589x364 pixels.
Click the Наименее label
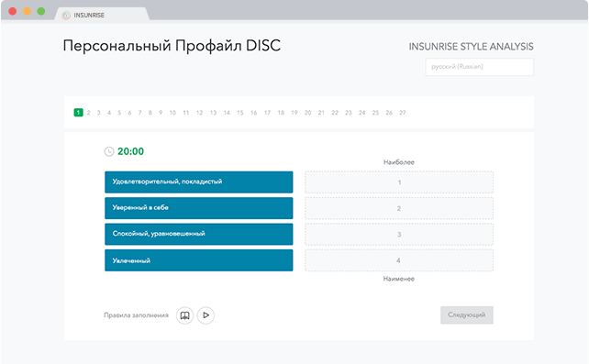399,279
